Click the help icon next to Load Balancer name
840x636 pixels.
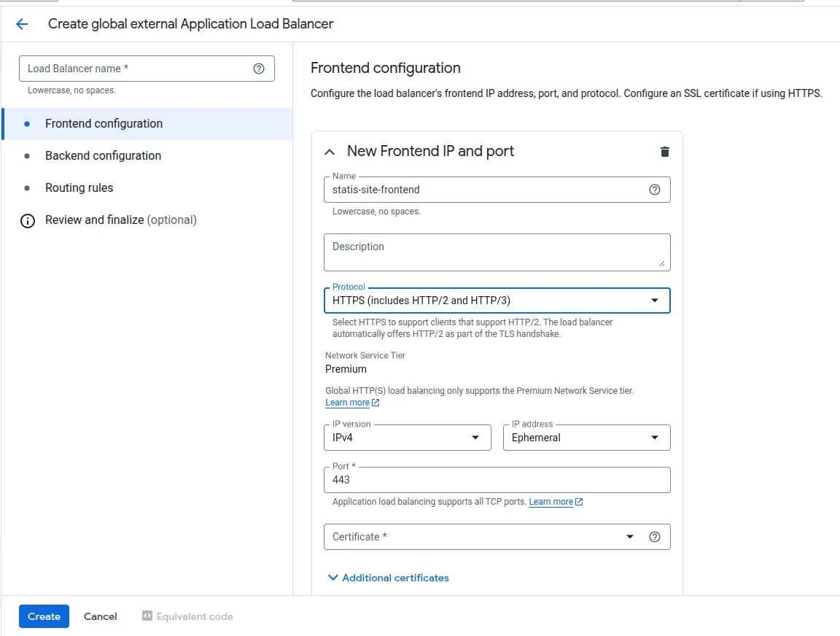(x=259, y=69)
